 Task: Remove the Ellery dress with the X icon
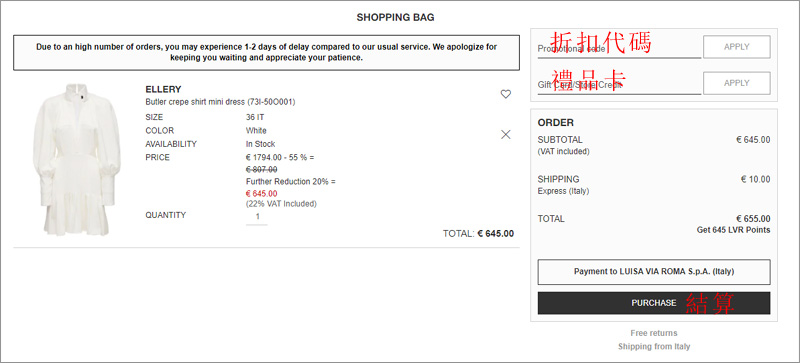(506, 134)
